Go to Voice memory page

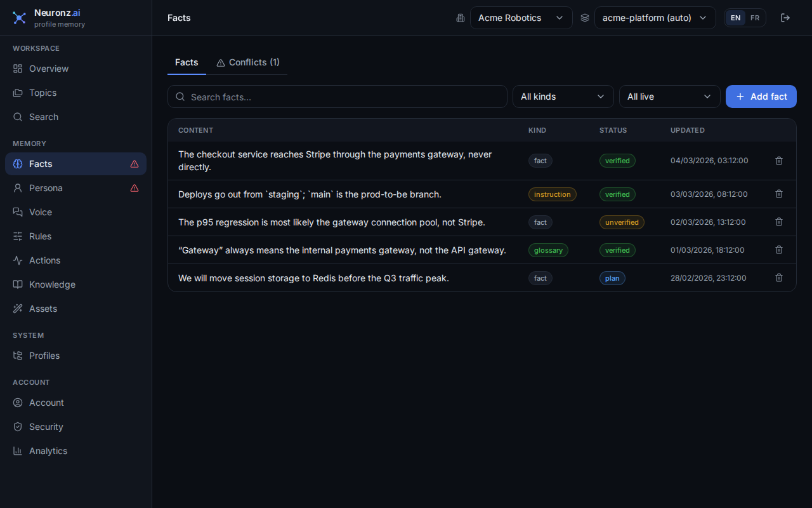tap(75, 212)
